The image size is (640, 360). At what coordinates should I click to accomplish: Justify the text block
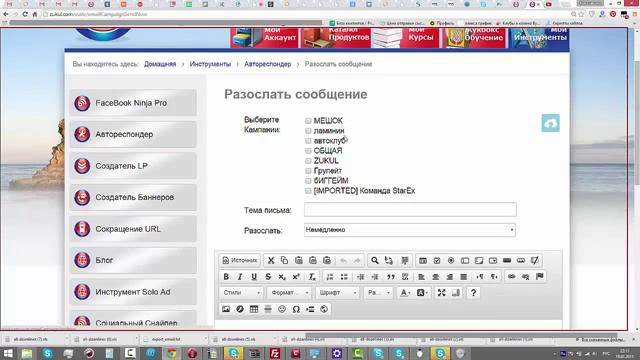pyautogui.click(x=463, y=277)
